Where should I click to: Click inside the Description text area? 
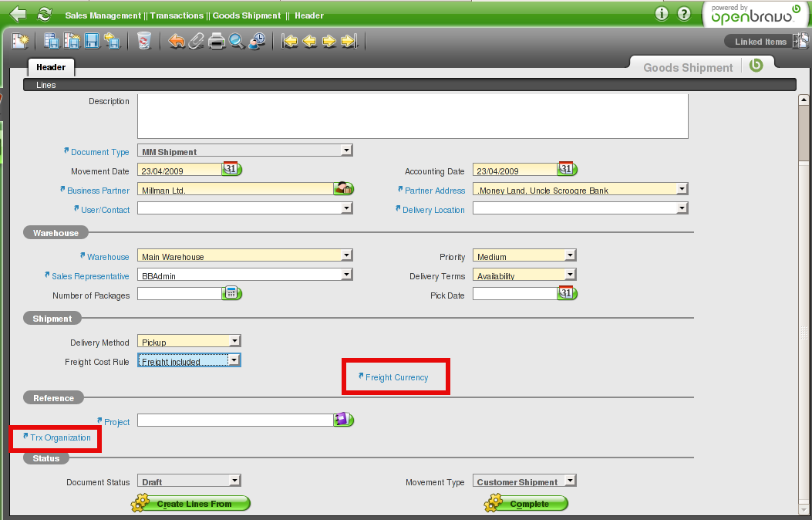[412, 116]
